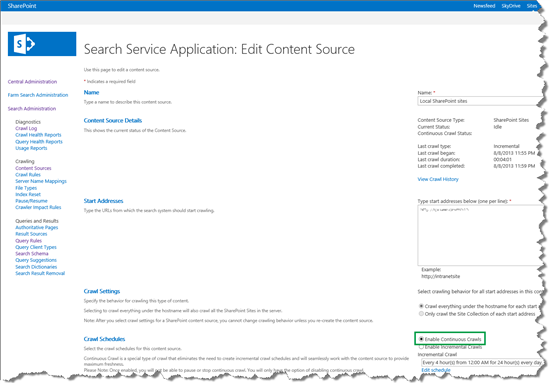The width and height of the screenshot is (550, 384).
Task: Open SkyDrive in top navigation
Action: (511, 6)
